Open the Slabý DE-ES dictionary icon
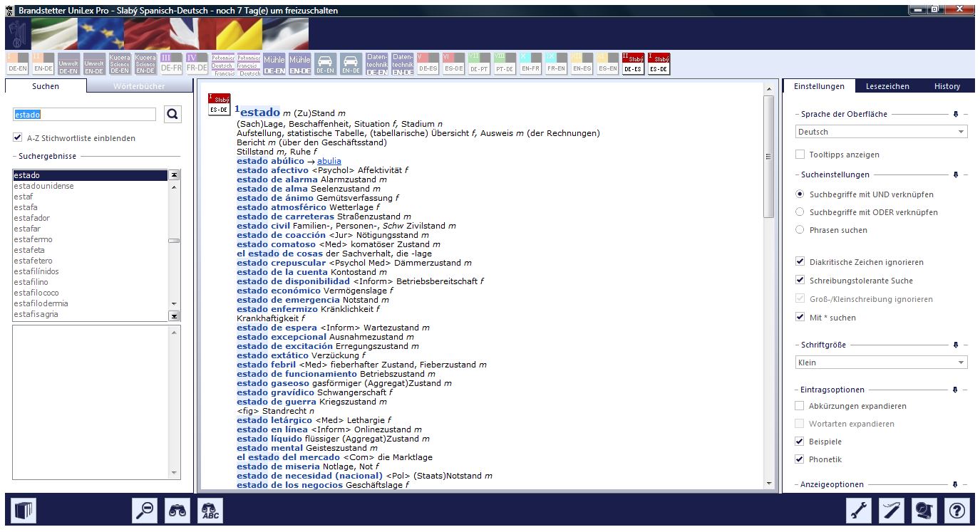This screenshot has width=980, height=532. point(633,63)
